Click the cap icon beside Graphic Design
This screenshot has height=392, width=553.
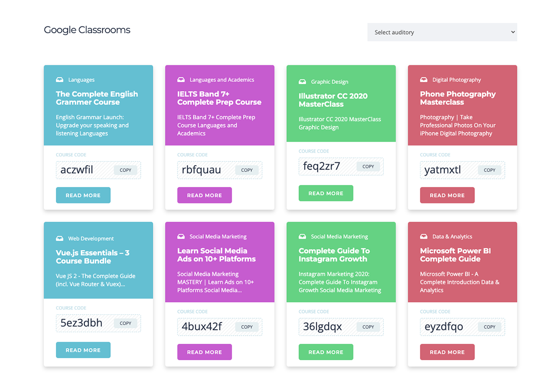click(x=302, y=82)
